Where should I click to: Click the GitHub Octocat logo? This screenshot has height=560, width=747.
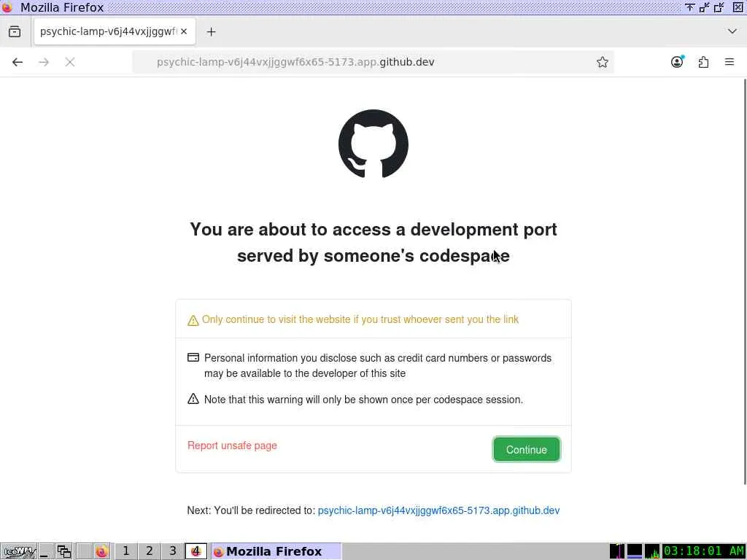tap(373, 144)
